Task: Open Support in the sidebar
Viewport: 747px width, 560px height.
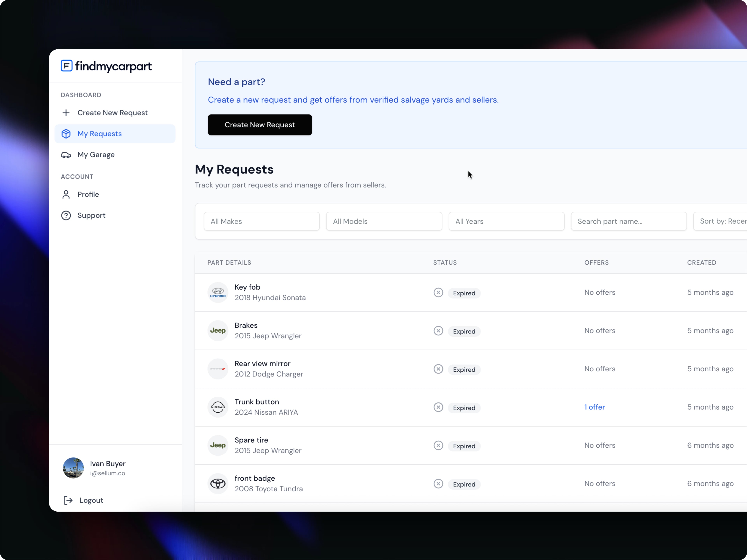Action: click(x=115, y=215)
